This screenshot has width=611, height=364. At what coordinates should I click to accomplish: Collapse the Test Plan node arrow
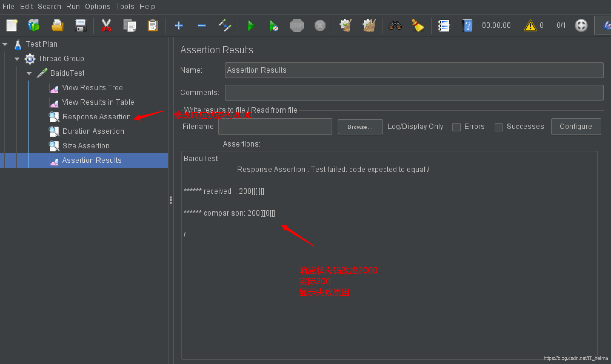click(5, 44)
